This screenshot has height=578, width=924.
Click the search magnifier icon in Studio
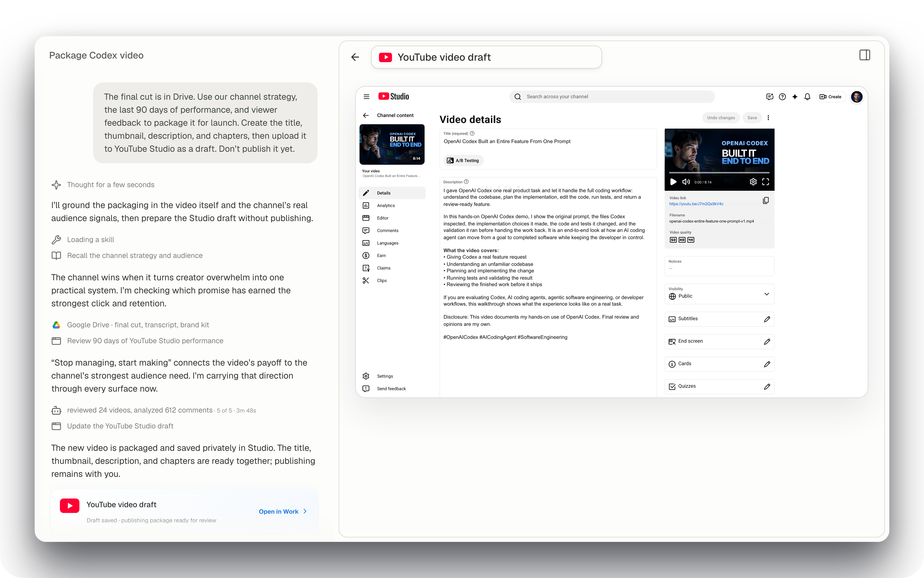coord(517,97)
